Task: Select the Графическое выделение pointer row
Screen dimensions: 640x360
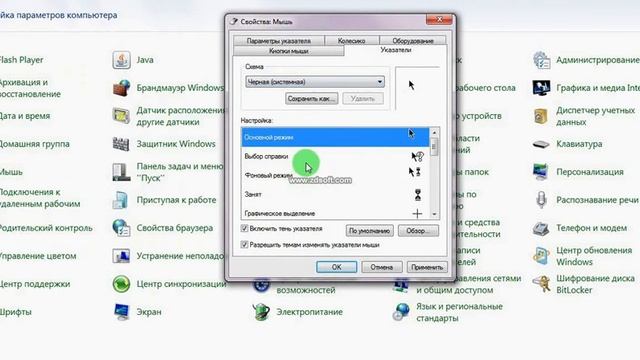Action: click(x=335, y=212)
